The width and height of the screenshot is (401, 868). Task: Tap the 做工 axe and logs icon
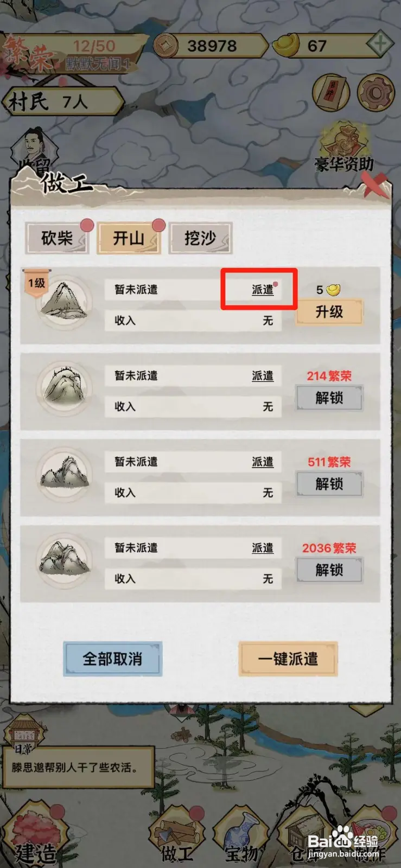tap(176, 835)
